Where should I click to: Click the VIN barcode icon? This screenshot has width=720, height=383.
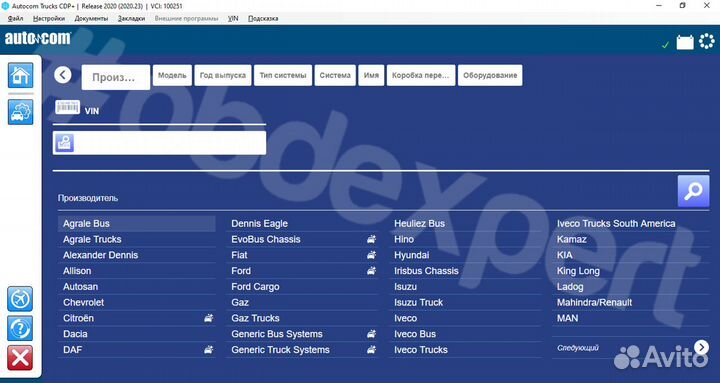coord(68,107)
